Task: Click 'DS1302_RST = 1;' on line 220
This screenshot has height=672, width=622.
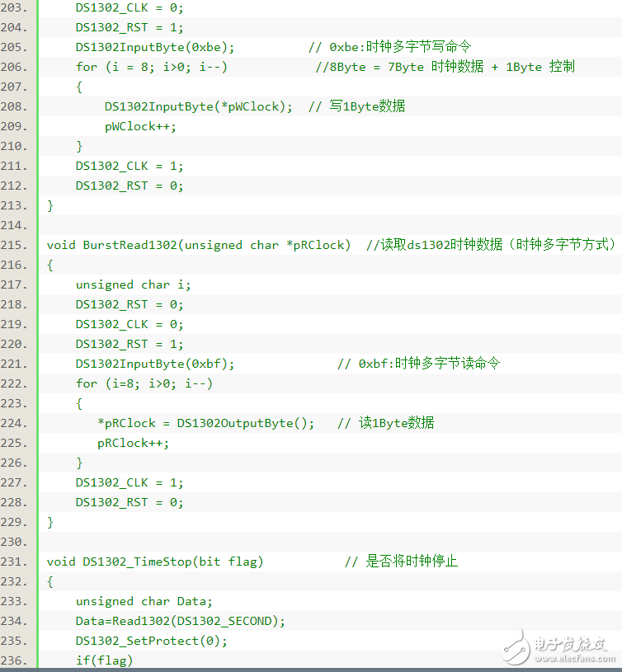Action: pos(130,344)
